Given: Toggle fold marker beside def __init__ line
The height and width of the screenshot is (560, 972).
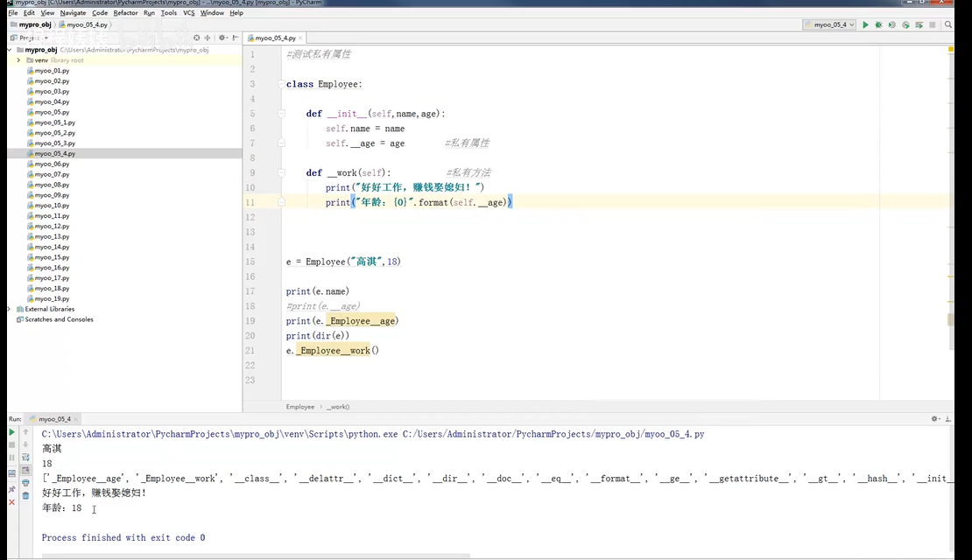Looking at the screenshot, I should [x=281, y=114].
